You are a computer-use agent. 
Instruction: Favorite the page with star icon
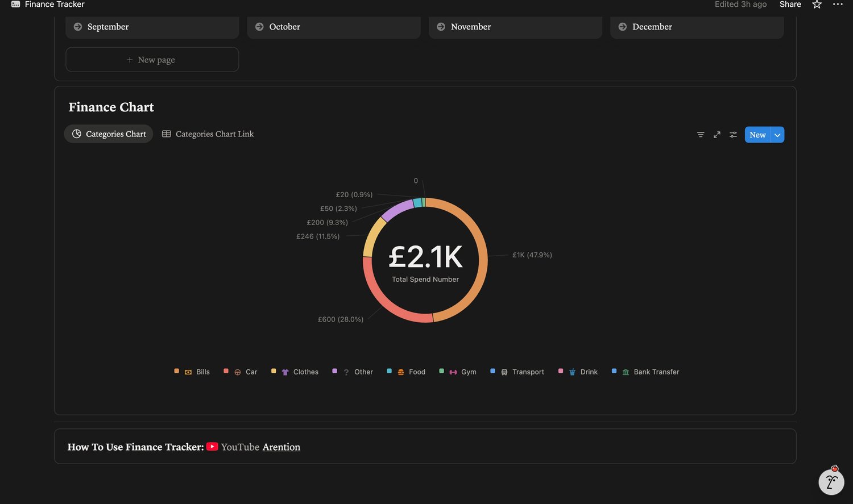pos(817,5)
